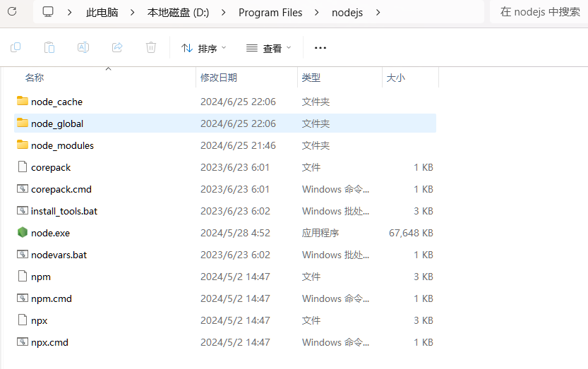Click the install_tools.bat batch icon
This screenshot has width=588, height=369.
(23, 210)
